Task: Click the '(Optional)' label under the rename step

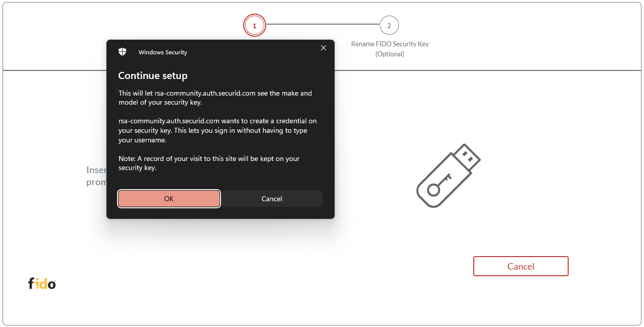Action: tap(390, 54)
